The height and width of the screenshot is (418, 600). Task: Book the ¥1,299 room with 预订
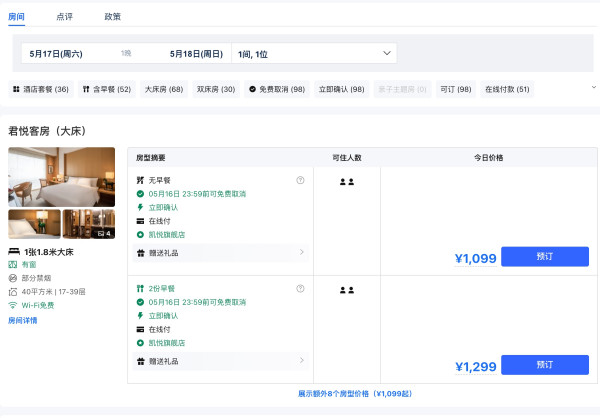point(545,365)
